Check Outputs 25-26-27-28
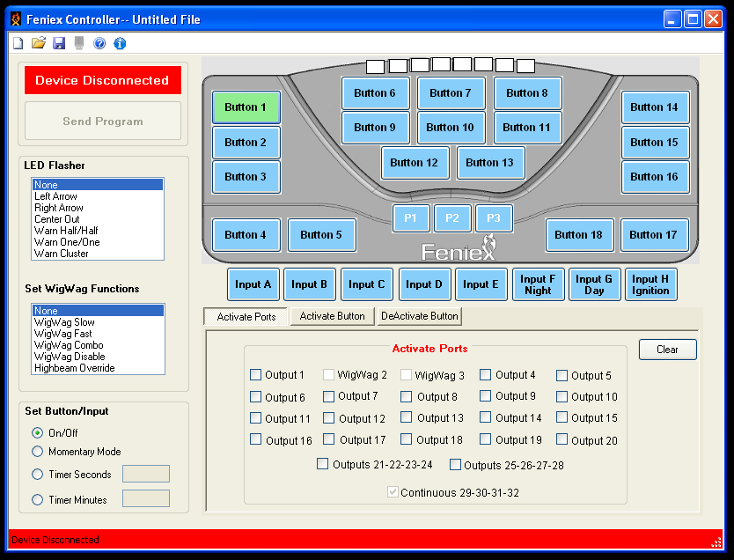Screen dimensions: 734x560 pos(455,465)
